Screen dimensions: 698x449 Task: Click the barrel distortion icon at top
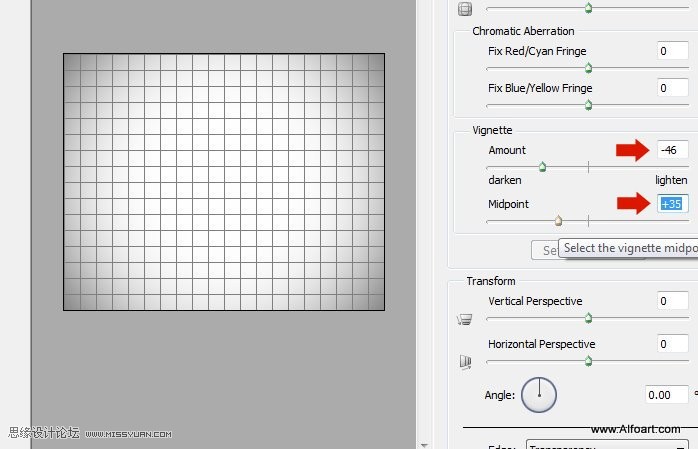pos(464,10)
